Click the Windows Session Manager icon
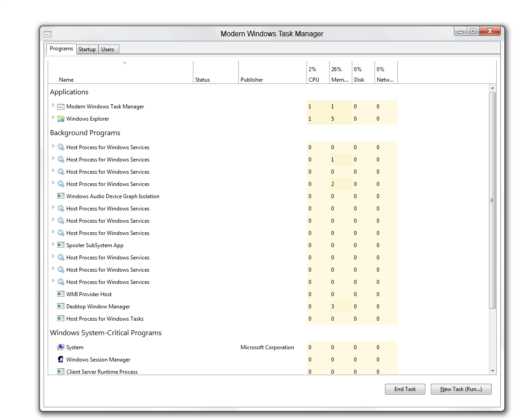This screenshot has height=420, width=513. click(60, 360)
